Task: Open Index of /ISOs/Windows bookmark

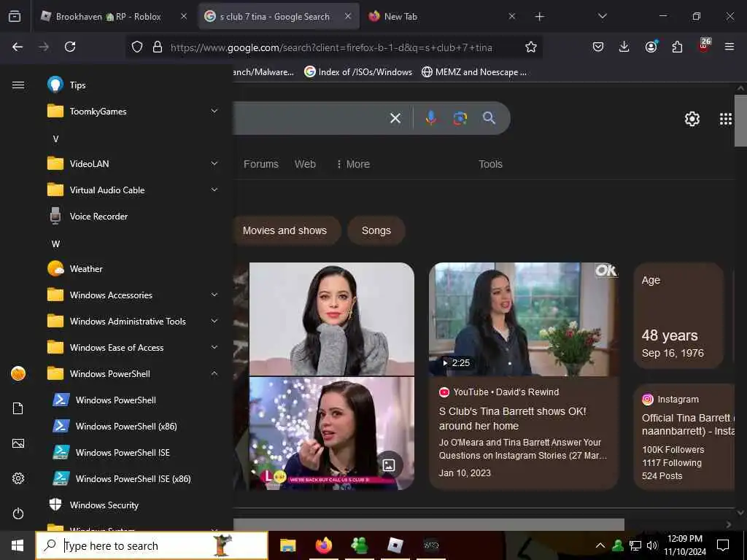Action: [358, 72]
